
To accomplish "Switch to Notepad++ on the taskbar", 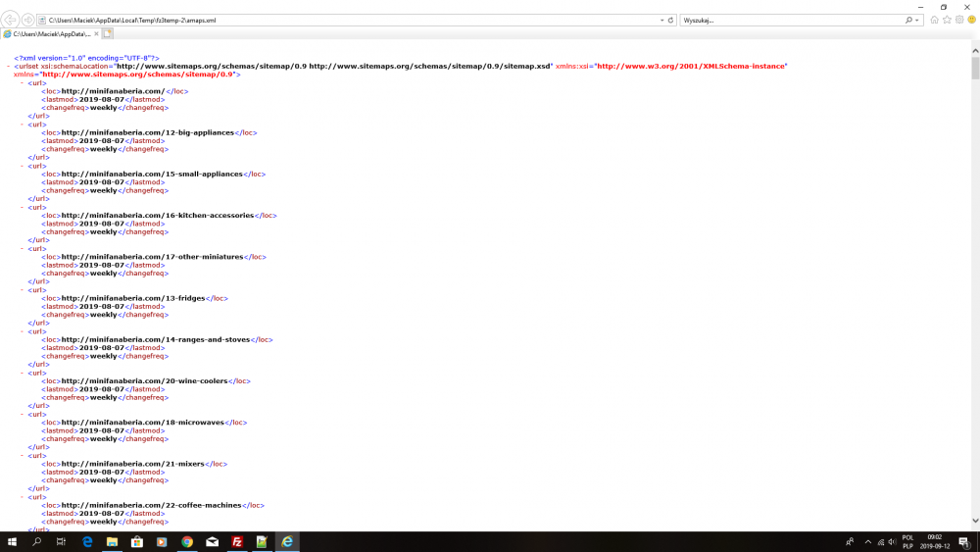I will coord(262,542).
